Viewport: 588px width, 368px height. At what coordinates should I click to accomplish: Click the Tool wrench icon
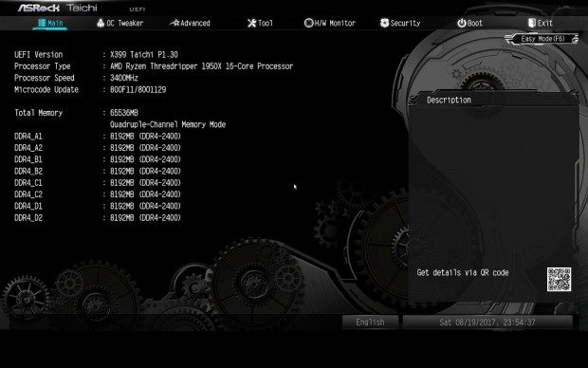click(251, 23)
